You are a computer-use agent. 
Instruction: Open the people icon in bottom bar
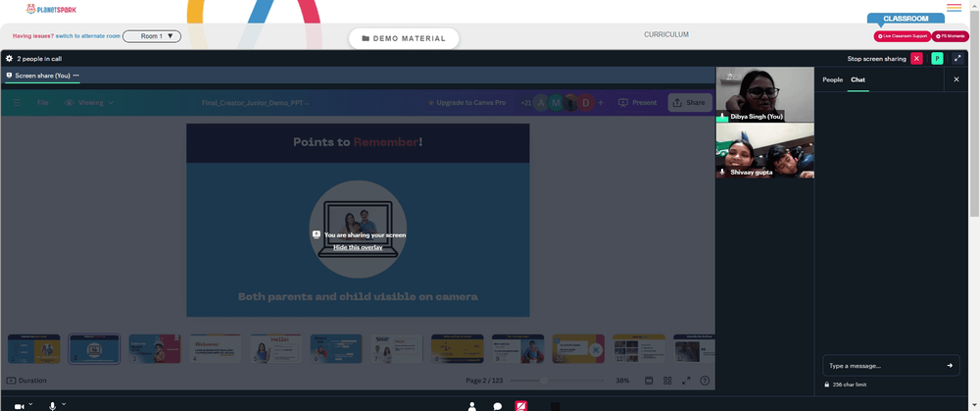tap(472, 407)
